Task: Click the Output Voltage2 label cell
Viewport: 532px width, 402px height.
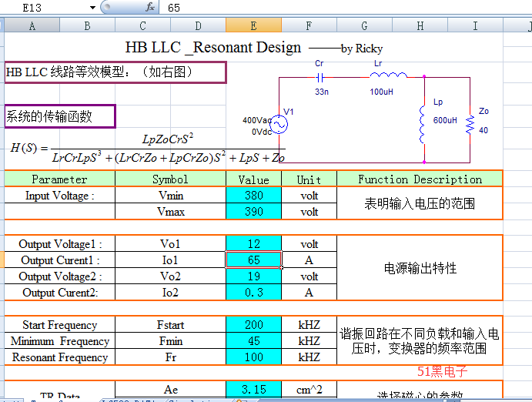Action: 60,276
